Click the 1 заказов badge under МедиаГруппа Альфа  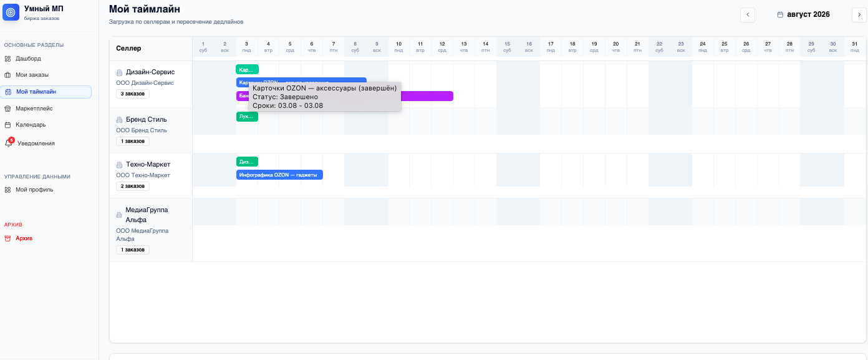tap(133, 250)
